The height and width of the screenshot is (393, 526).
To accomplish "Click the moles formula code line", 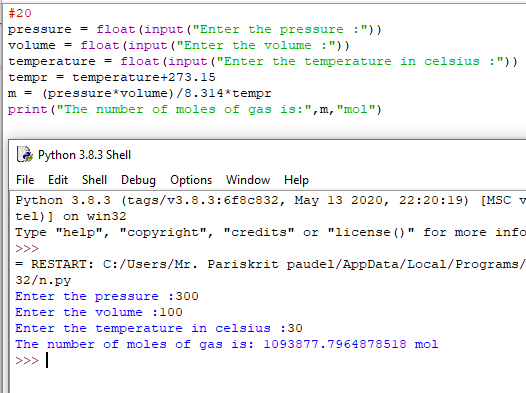I will click(140, 93).
